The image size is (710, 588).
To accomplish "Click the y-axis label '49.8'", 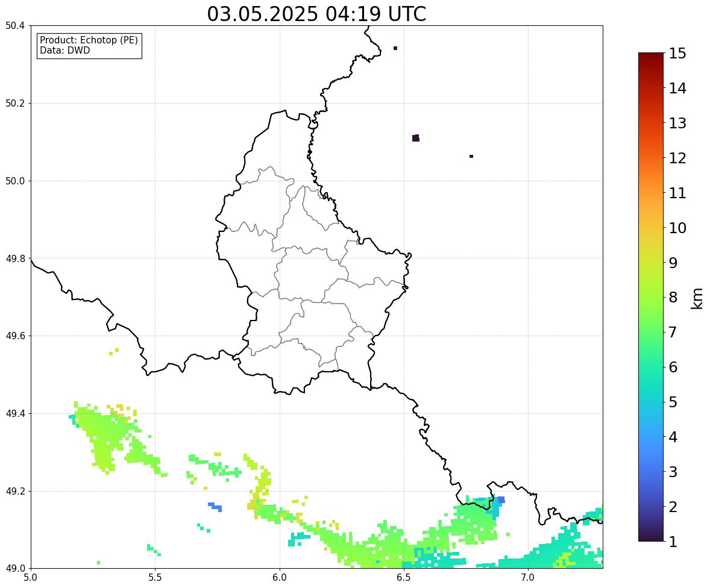I will coord(14,258).
